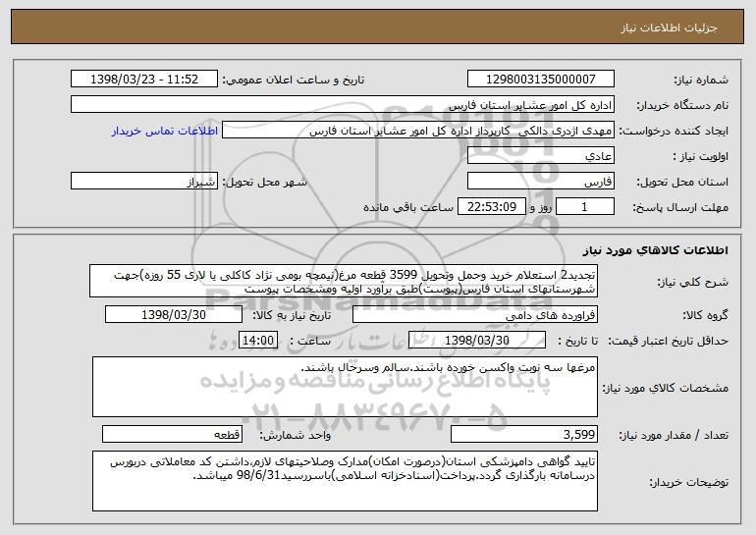Viewport: 756px width, 535px height.
Task: Click the label تاریخ و ساعت اعلان عمومی
Action: (x=294, y=80)
